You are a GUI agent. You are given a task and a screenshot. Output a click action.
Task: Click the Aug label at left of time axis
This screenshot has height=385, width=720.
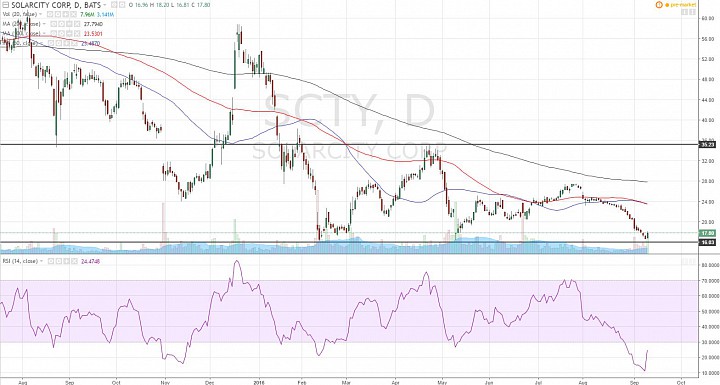coord(22,381)
